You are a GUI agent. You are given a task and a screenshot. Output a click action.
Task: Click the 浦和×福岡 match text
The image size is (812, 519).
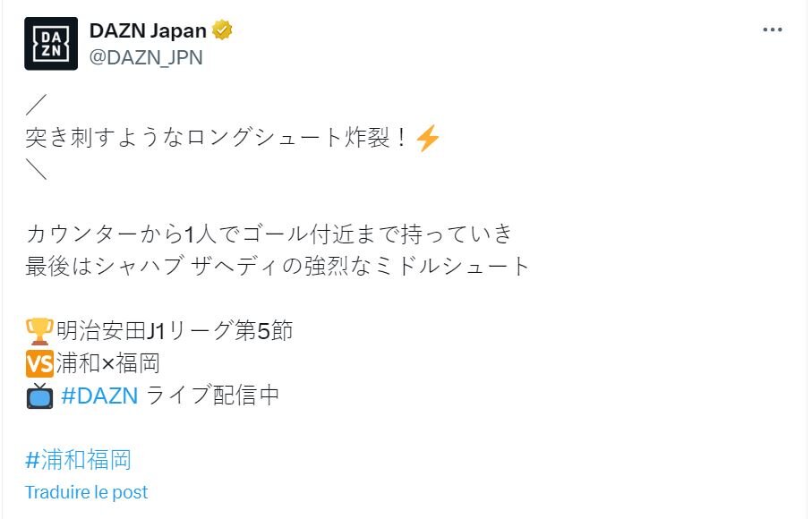(x=107, y=364)
